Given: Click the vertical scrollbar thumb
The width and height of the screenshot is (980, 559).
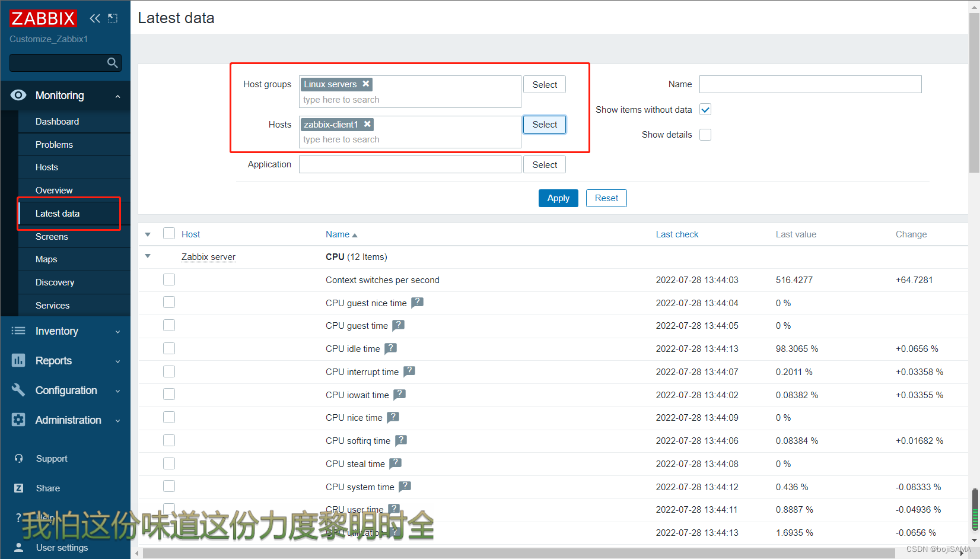Looking at the screenshot, I should tap(974, 92).
